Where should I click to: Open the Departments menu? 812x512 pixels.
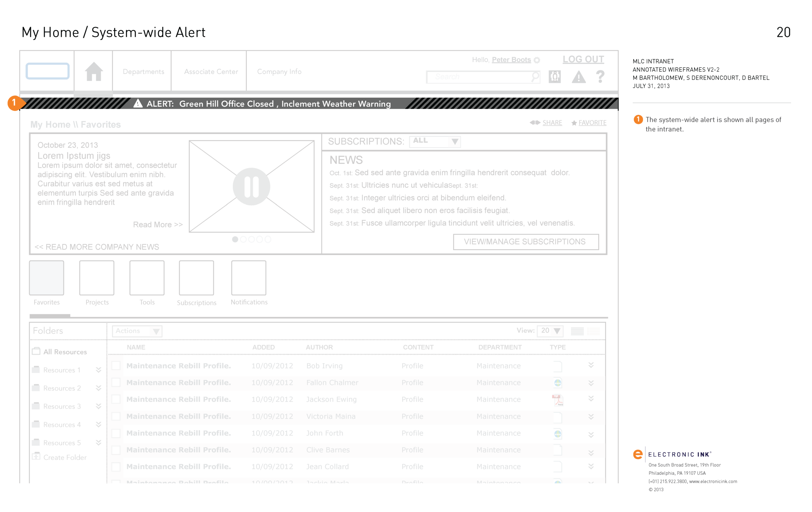(x=143, y=71)
